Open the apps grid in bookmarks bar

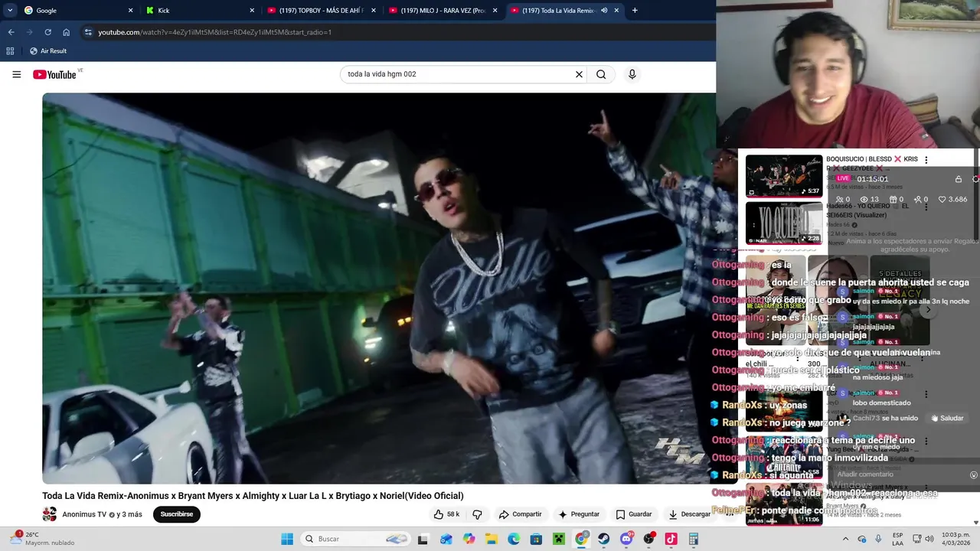(10, 51)
